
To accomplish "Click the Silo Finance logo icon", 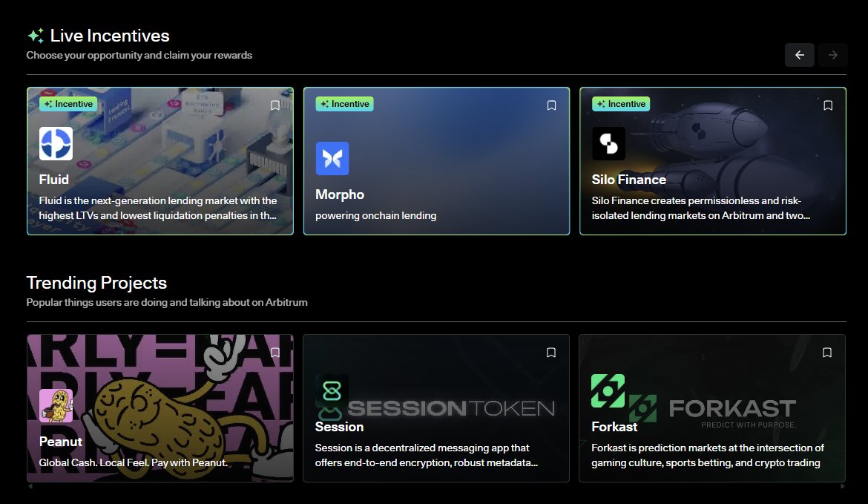I will pos(608,143).
